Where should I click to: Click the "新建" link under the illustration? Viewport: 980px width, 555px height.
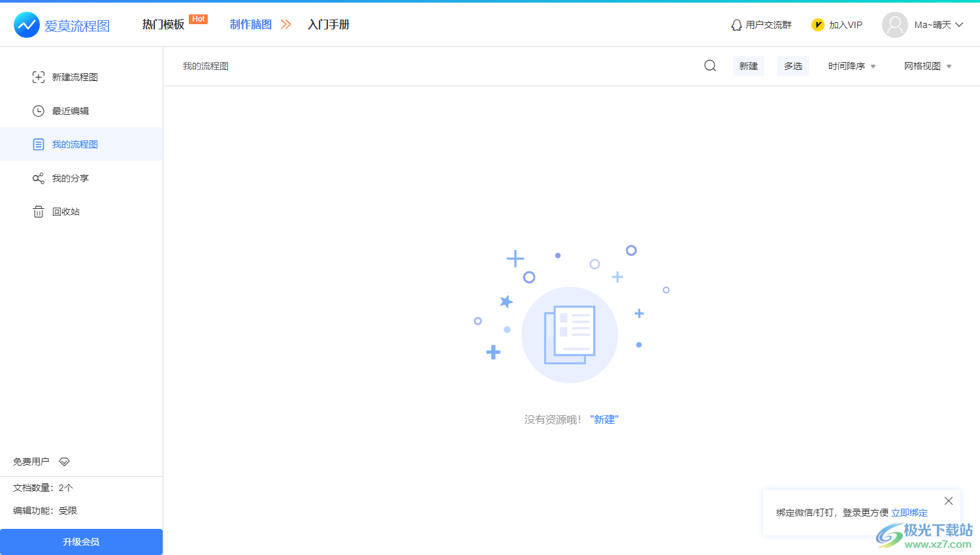click(604, 419)
